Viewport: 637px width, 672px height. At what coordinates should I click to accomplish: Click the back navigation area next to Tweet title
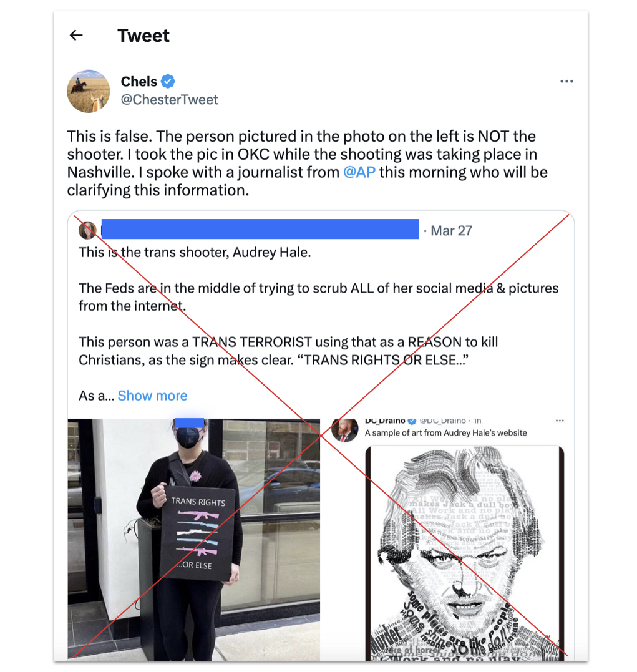[x=75, y=36]
